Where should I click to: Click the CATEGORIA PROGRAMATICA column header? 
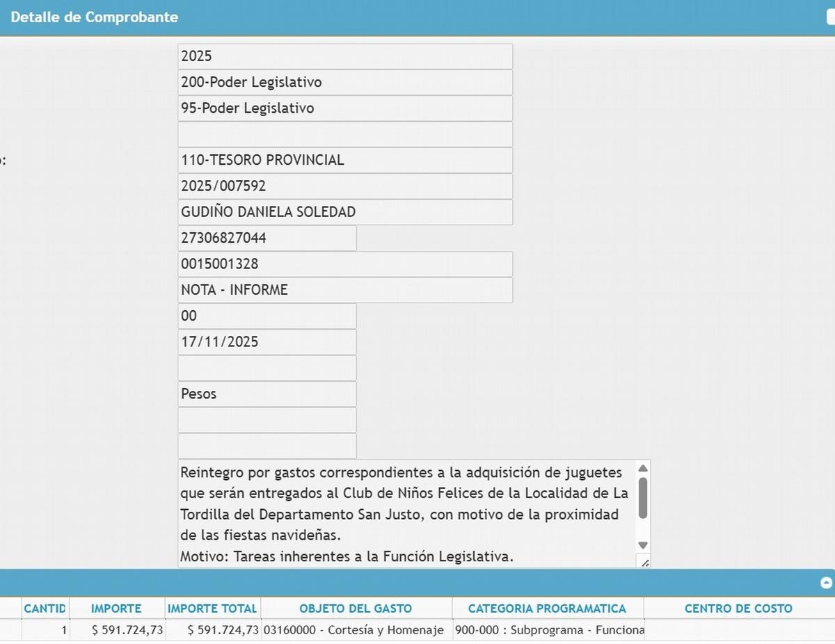[547, 609]
